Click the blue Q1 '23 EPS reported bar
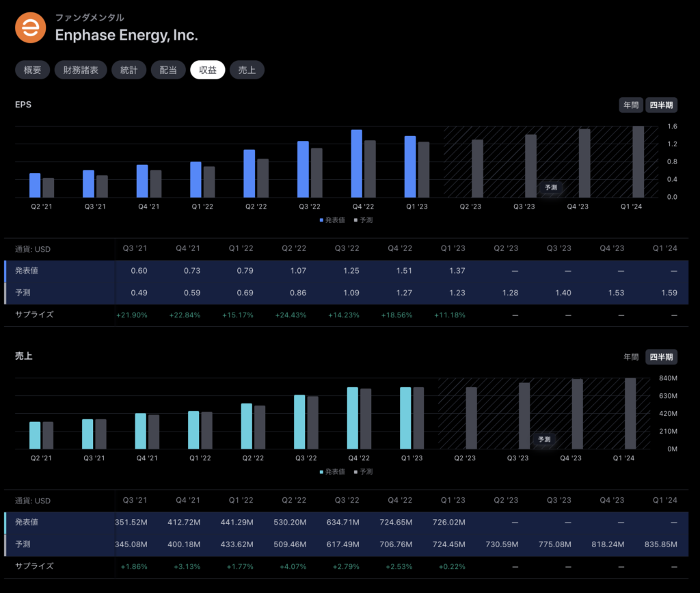Viewport: 700px width, 593px height. pos(410,167)
